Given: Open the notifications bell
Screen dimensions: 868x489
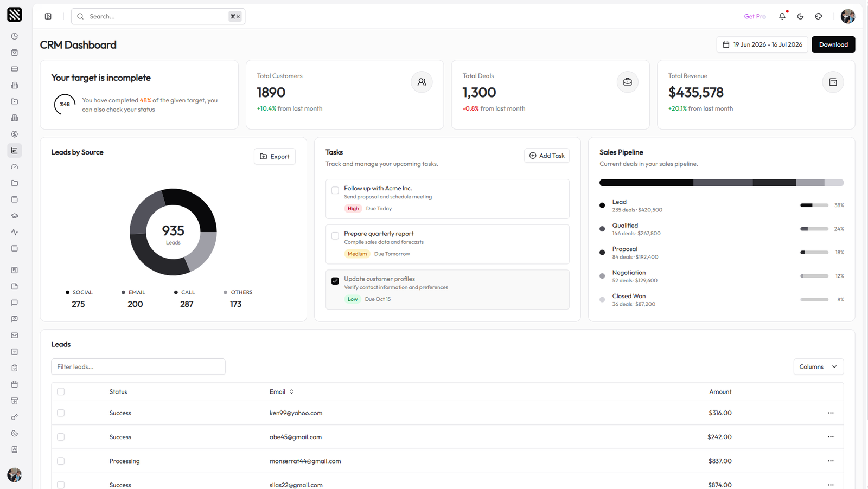Looking at the screenshot, I should [x=782, y=16].
